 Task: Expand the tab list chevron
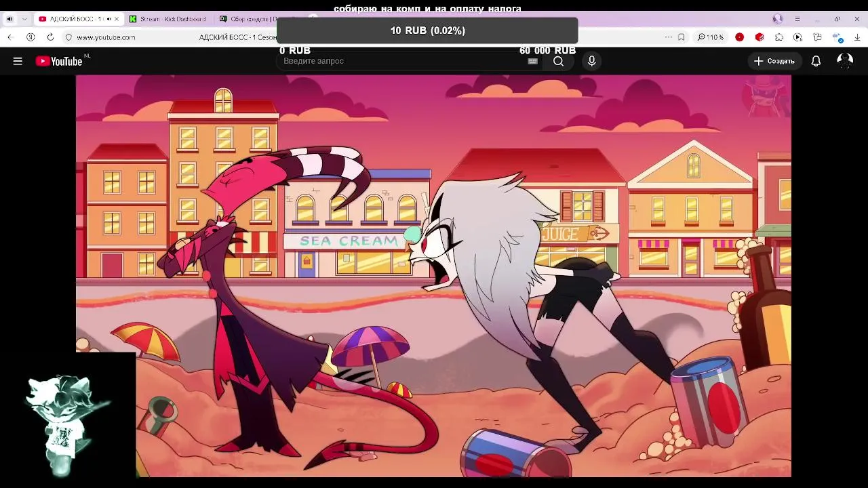24,19
